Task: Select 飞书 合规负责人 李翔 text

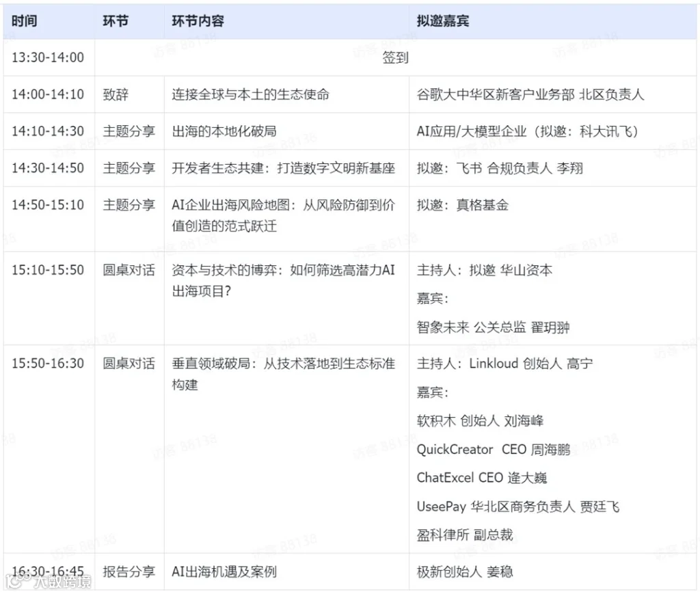Action: tap(500, 167)
